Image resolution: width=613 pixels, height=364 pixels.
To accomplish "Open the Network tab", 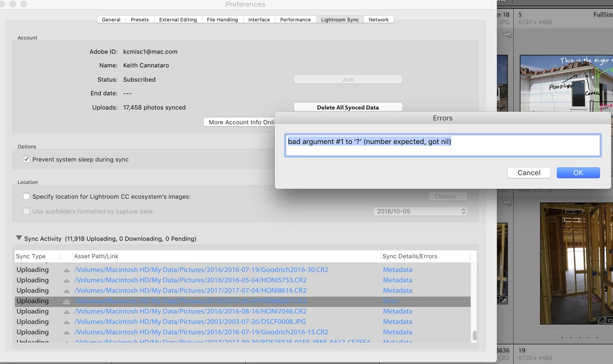I will (x=378, y=20).
